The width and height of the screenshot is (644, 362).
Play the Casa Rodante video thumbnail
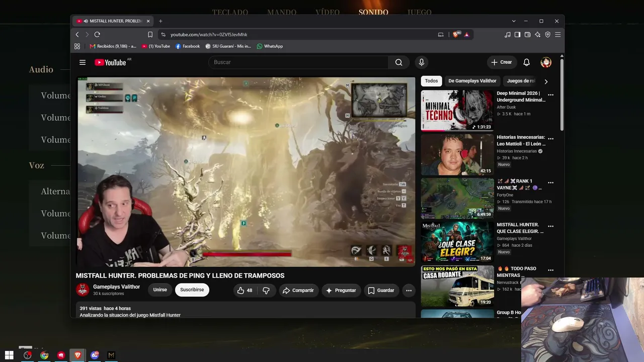point(457,286)
